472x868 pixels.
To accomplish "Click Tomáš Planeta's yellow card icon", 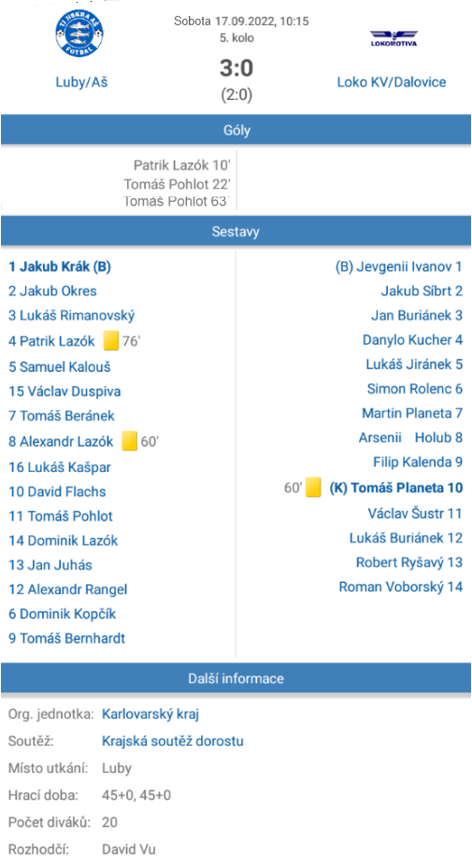I will pos(313,488).
